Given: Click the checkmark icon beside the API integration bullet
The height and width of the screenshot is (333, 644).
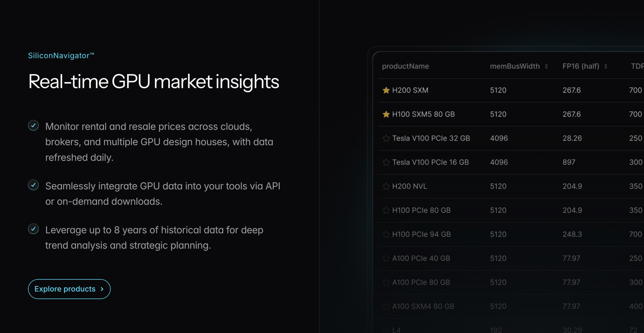Looking at the screenshot, I should (x=33, y=185).
